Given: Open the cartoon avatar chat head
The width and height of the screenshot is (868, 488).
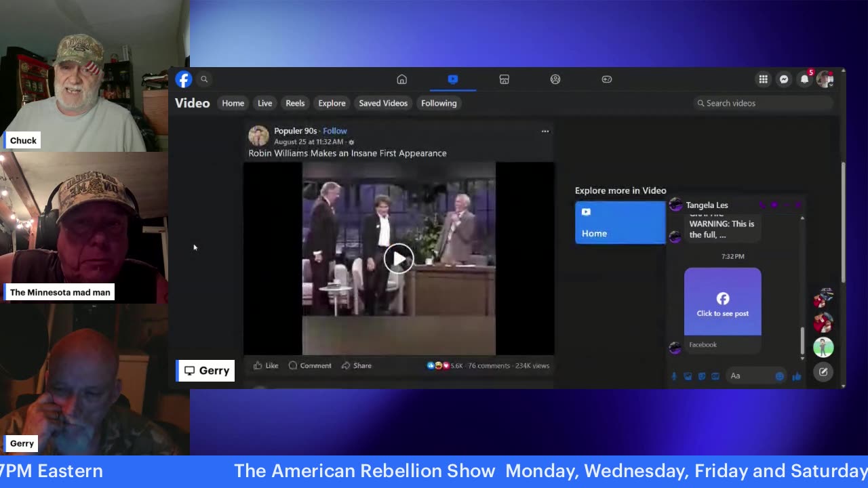Looking at the screenshot, I should tap(823, 348).
